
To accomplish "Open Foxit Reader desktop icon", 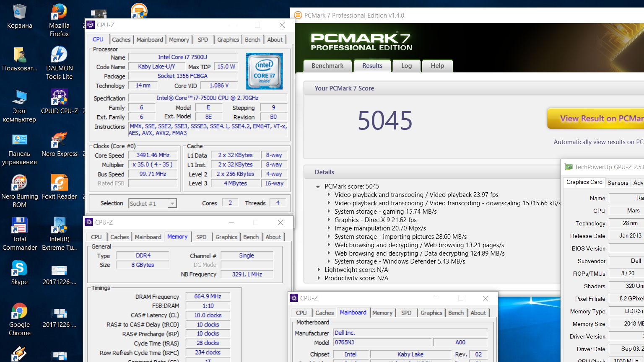I will (59, 187).
